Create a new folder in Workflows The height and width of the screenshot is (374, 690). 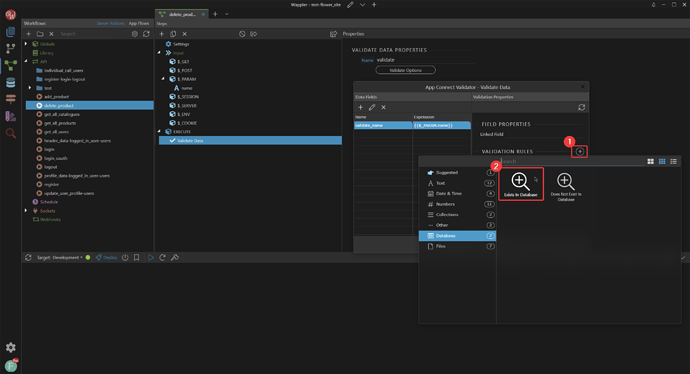pos(40,34)
